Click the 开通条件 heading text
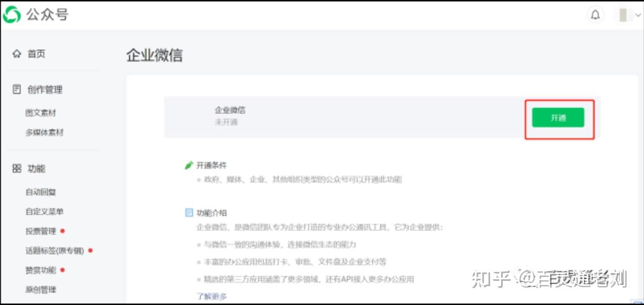 212,165
